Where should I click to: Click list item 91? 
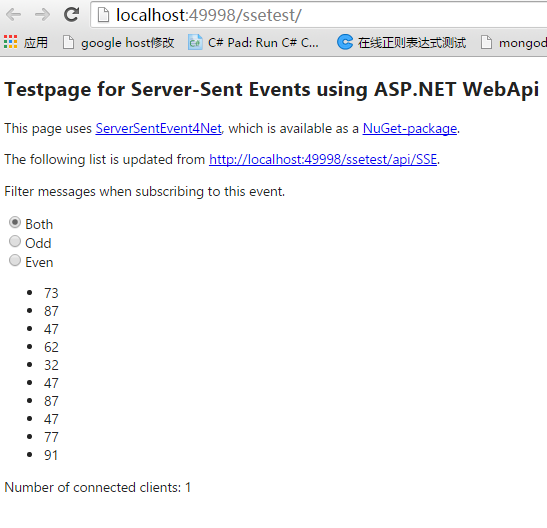pos(51,455)
